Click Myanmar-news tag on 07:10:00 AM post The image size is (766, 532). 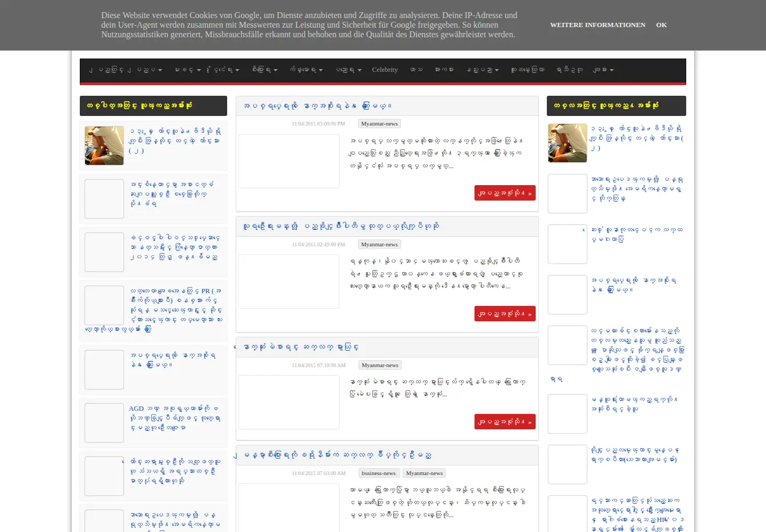point(380,365)
